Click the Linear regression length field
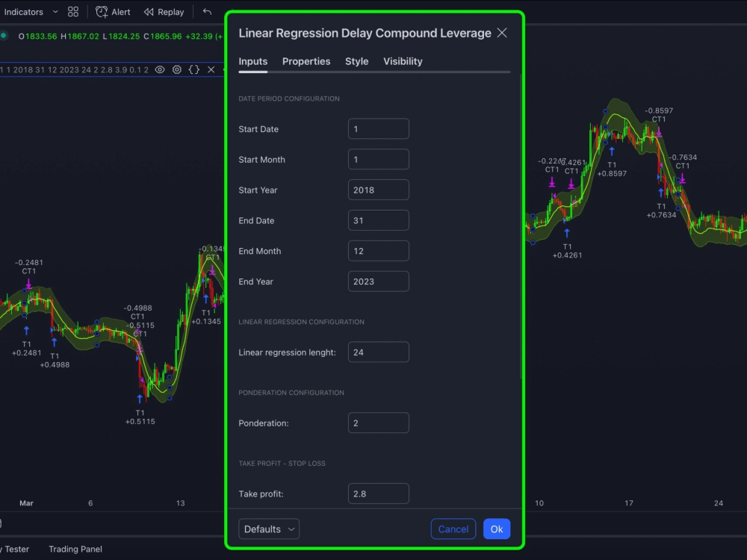 378,352
